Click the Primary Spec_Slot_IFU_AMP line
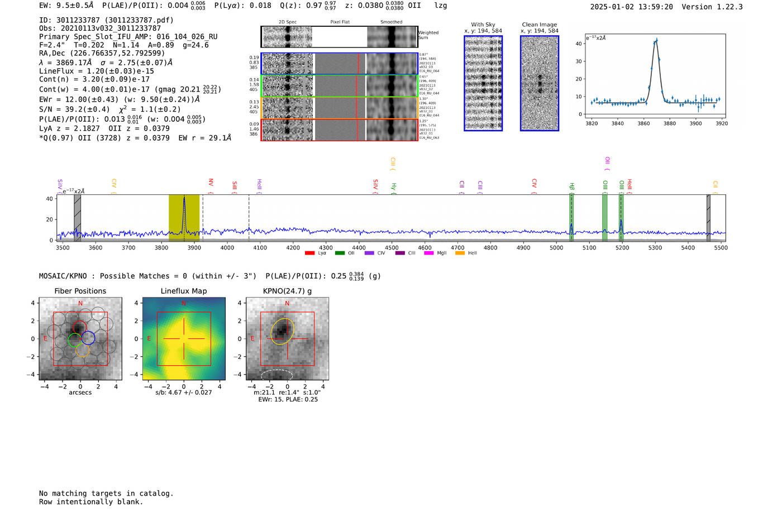This screenshot has width=782, height=532. click(x=128, y=37)
